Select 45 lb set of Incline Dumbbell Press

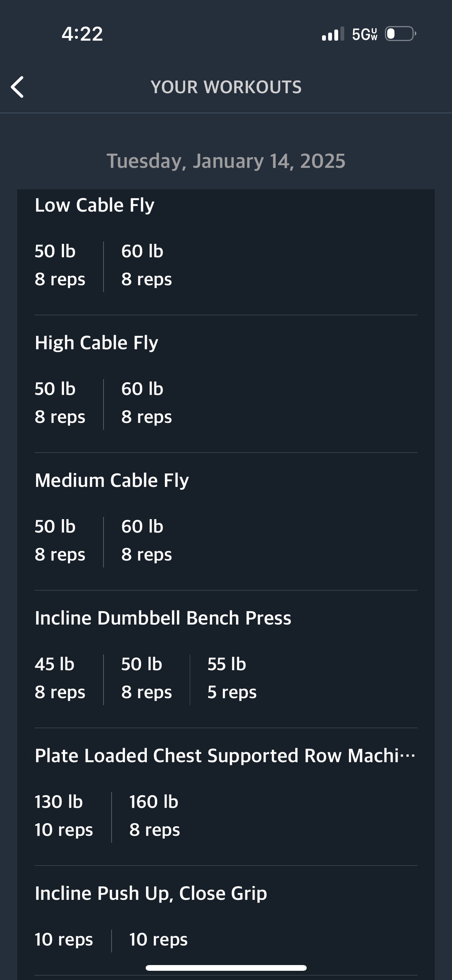coord(60,678)
